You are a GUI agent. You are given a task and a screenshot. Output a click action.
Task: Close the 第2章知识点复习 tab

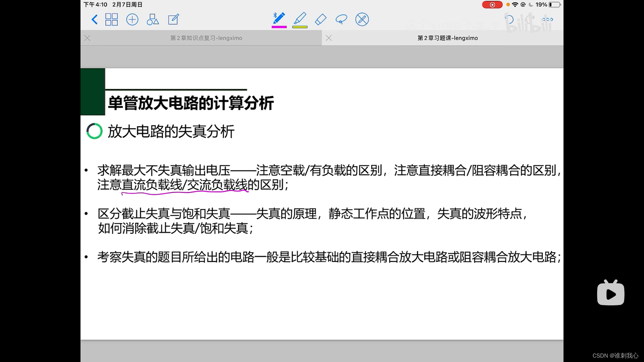pyautogui.click(x=88, y=38)
